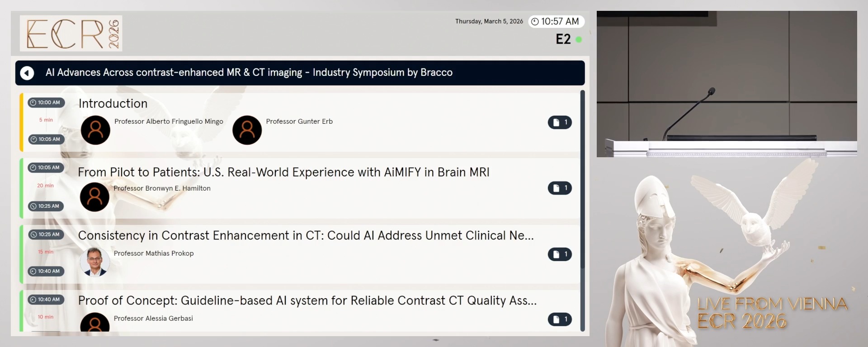Click Professor Bronwyn E. Hamilton's avatar icon
The height and width of the screenshot is (347, 868).
click(94, 197)
